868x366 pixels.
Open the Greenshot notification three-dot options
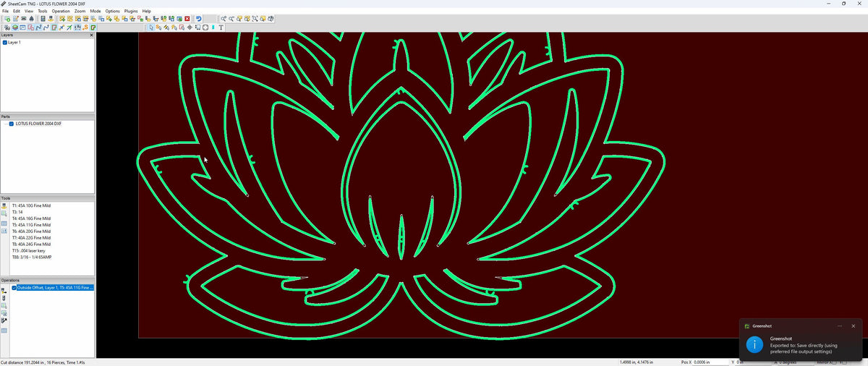pos(840,326)
